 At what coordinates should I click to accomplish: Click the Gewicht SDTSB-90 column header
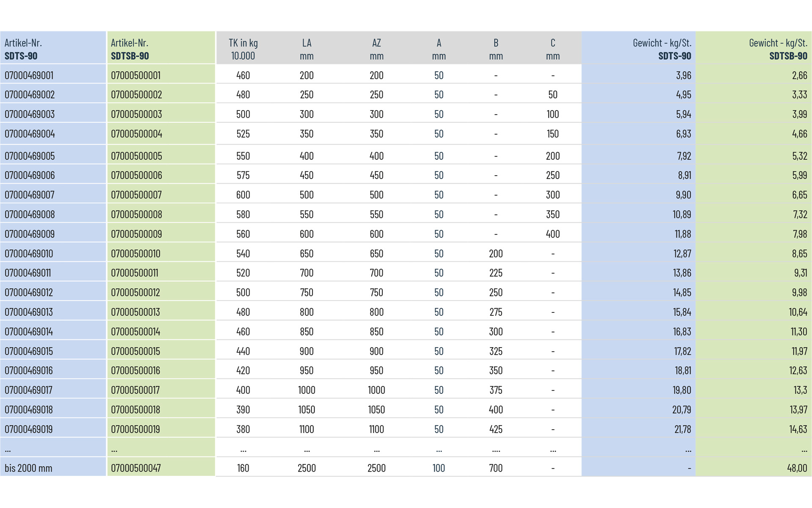pyautogui.click(x=777, y=49)
